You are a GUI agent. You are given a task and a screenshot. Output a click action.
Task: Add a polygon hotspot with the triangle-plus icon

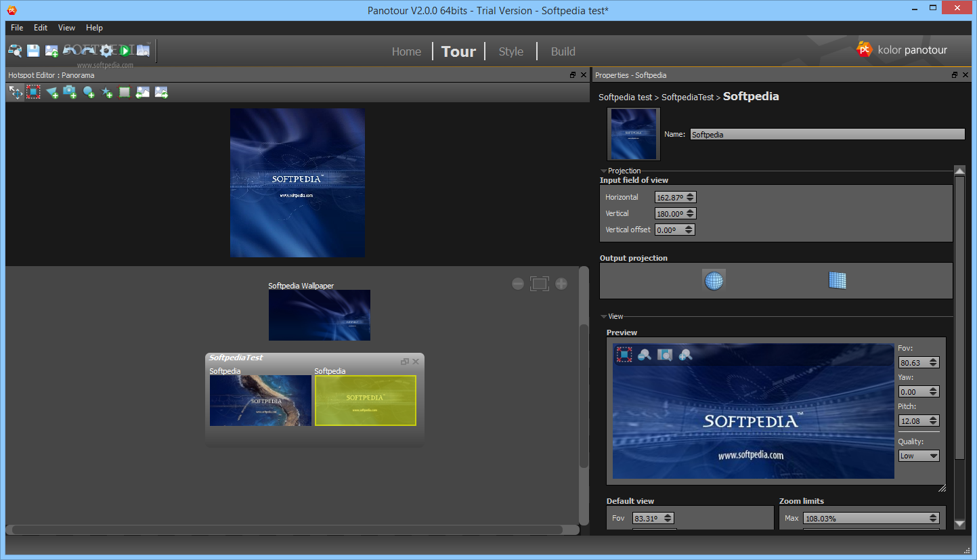[x=52, y=93]
